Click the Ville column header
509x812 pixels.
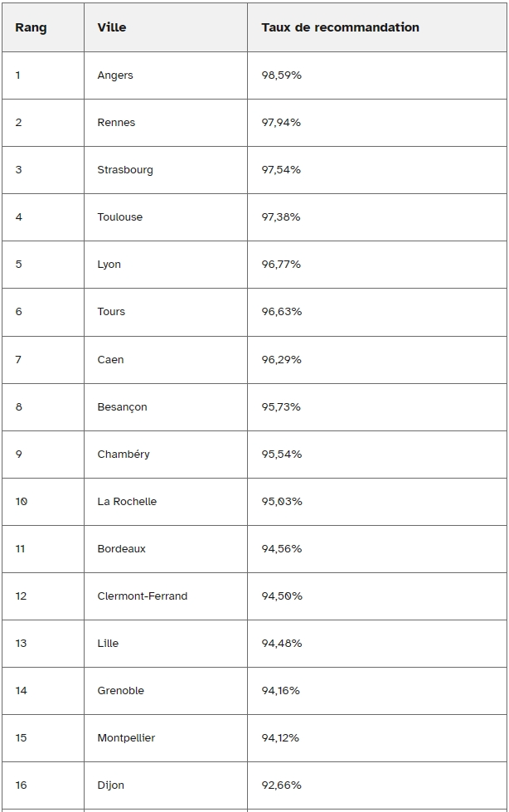point(166,27)
